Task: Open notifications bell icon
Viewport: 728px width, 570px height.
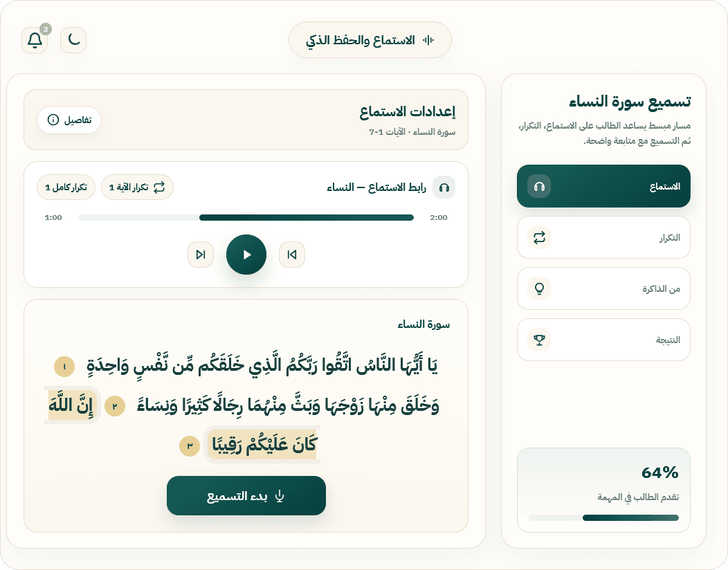Action: coord(35,40)
